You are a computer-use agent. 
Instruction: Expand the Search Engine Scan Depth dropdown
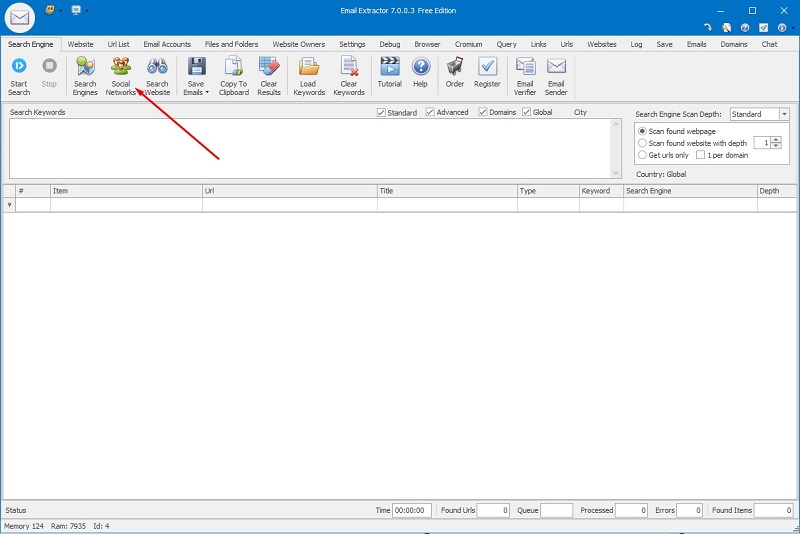coord(784,114)
